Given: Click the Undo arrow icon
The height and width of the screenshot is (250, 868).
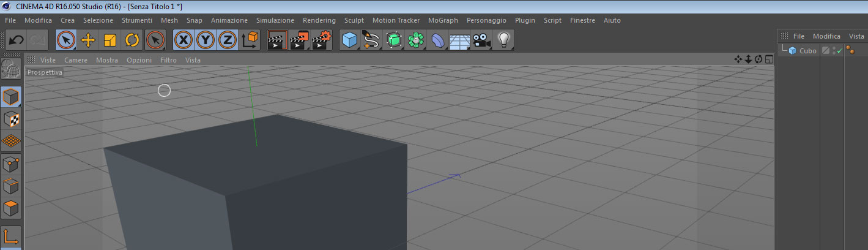Looking at the screenshot, I should 17,40.
